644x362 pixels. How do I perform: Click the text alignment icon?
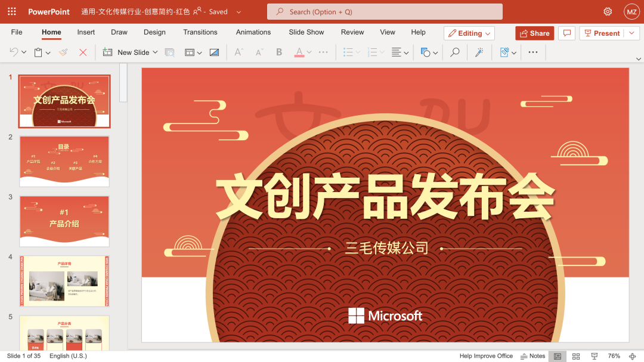click(x=397, y=52)
